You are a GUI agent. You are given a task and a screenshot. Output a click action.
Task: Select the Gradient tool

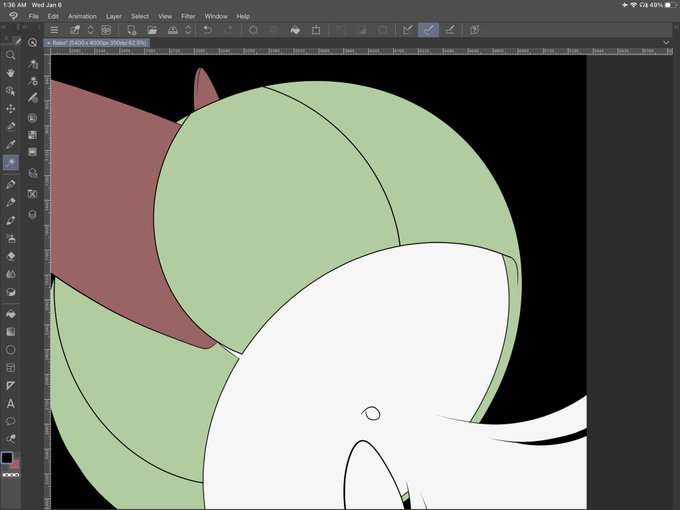pyautogui.click(x=10, y=332)
